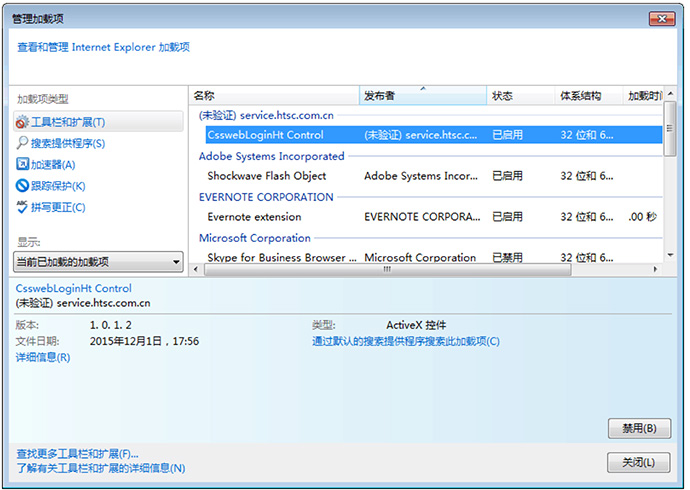Click the Spelling Correction ABC icon

pyautogui.click(x=22, y=207)
